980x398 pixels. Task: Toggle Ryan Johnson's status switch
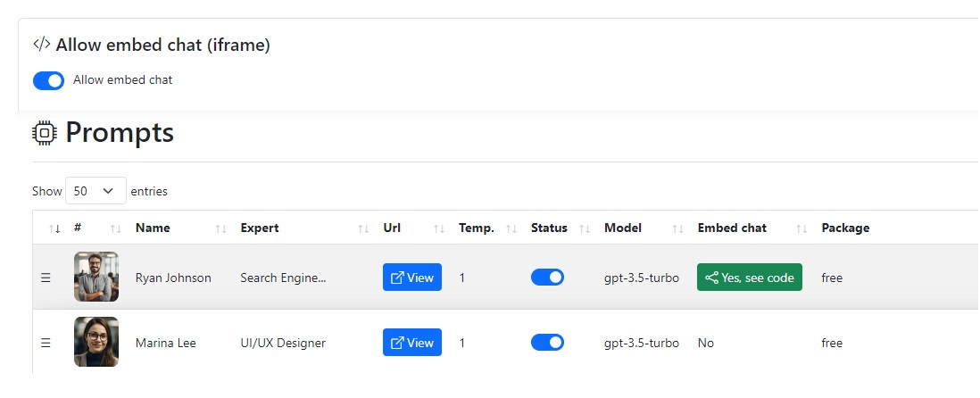tap(547, 278)
